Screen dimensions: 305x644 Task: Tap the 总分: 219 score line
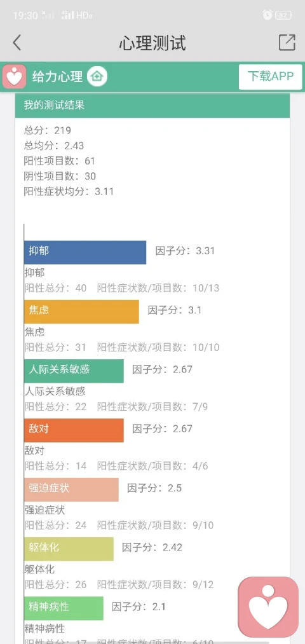[48, 130]
